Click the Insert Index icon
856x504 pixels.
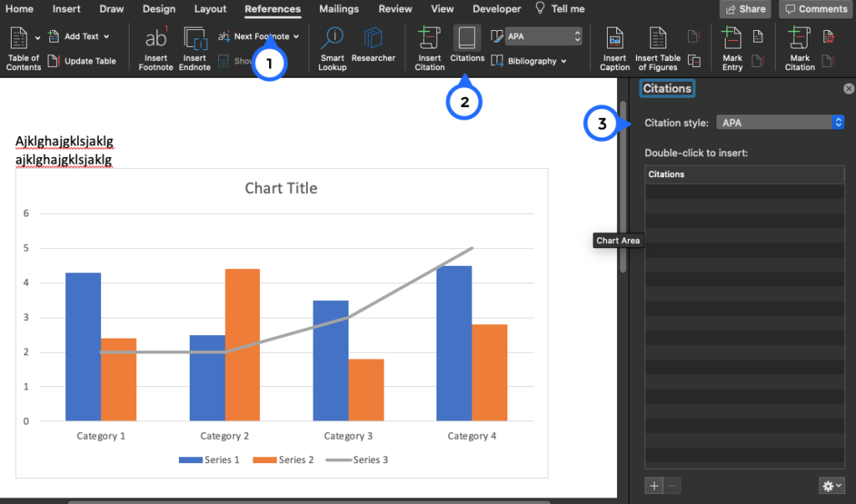(757, 37)
